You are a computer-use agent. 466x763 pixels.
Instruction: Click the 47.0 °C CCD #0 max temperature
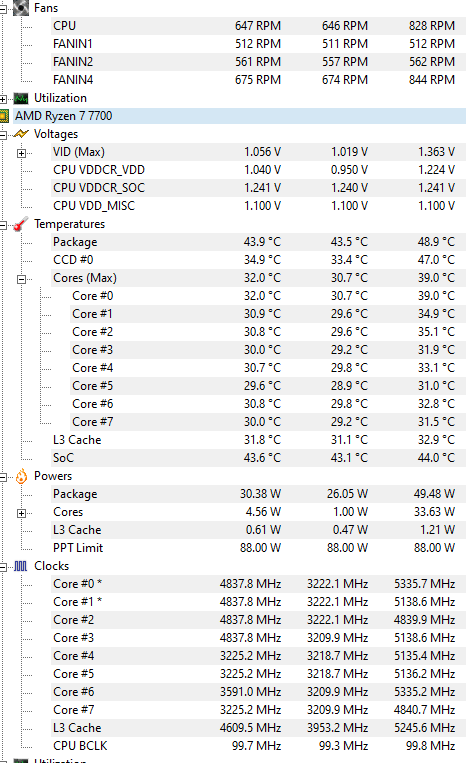pos(436,260)
